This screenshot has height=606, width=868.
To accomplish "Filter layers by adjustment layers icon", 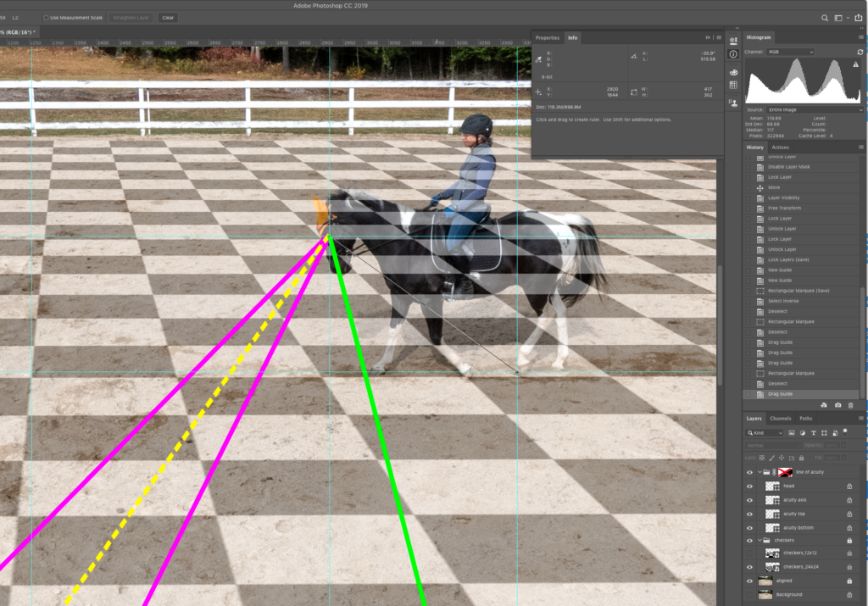I will (803, 433).
